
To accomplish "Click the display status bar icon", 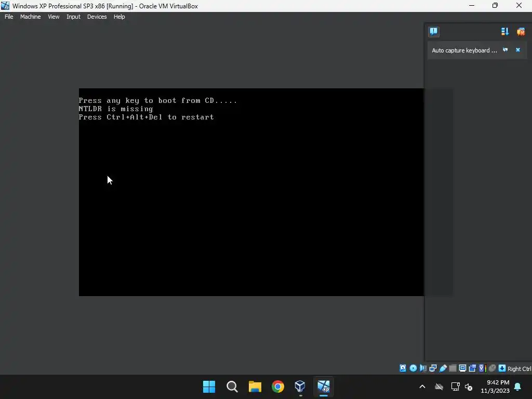I will (462, 368).
